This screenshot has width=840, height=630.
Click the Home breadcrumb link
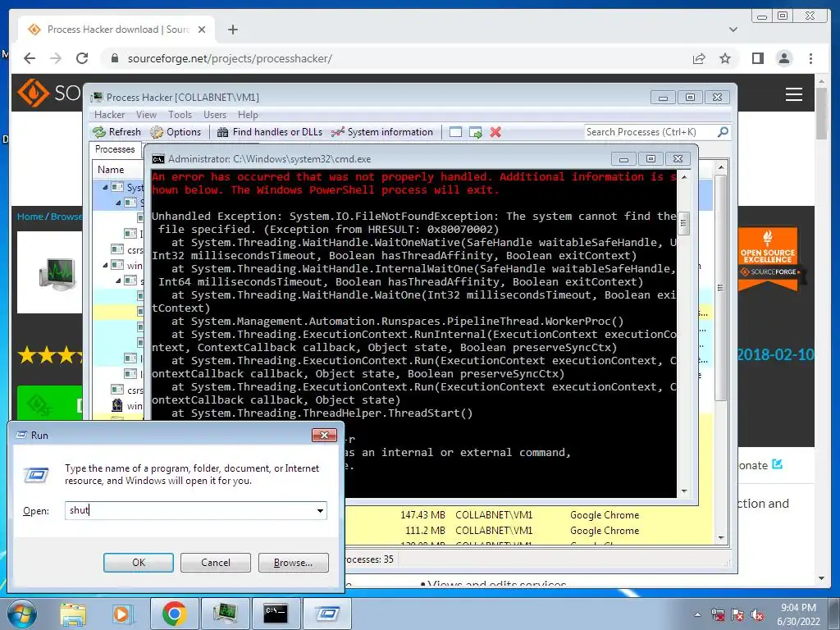[x=30, y=217]
